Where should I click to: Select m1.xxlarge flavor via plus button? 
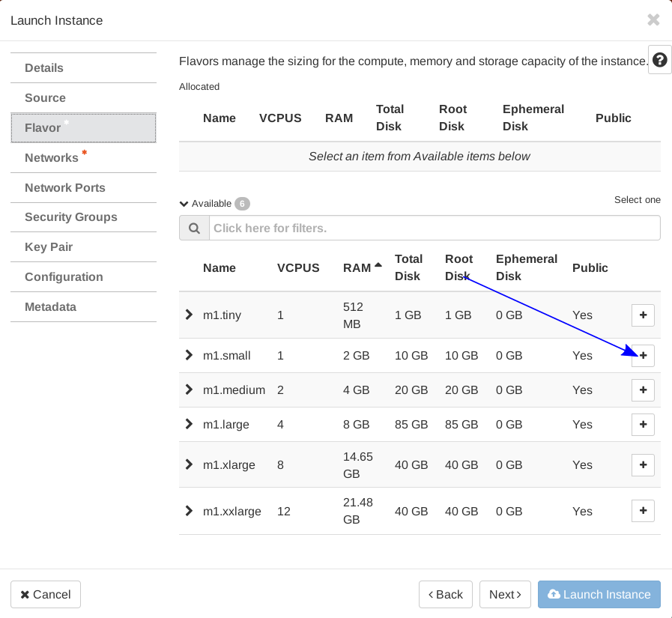(643, 511)
